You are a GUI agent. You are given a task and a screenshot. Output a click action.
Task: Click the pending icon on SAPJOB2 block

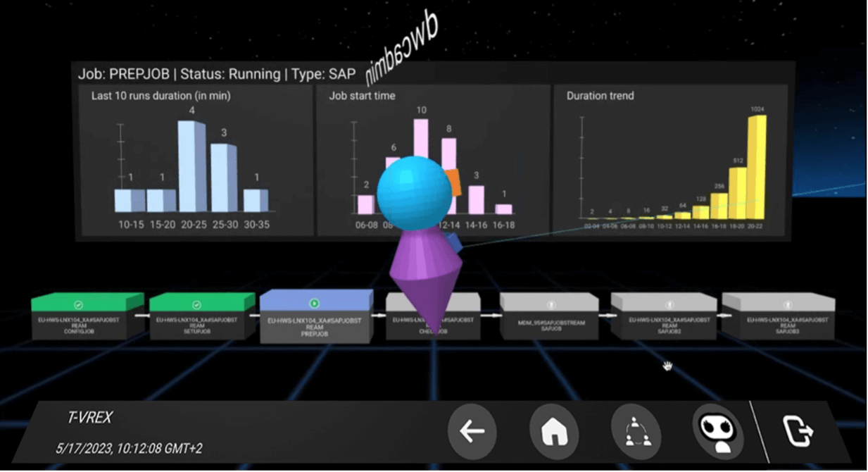[664, 305]
